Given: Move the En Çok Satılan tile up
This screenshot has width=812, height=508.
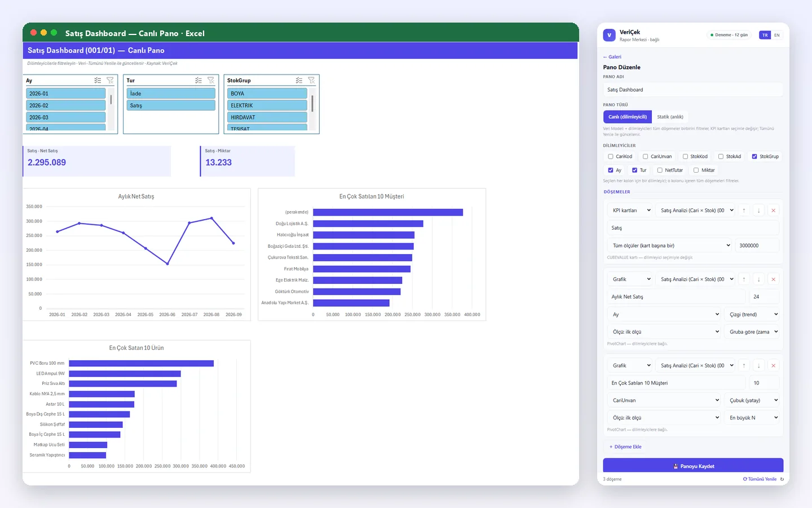Looking at the screenshot, I should [x=744, y=366].
